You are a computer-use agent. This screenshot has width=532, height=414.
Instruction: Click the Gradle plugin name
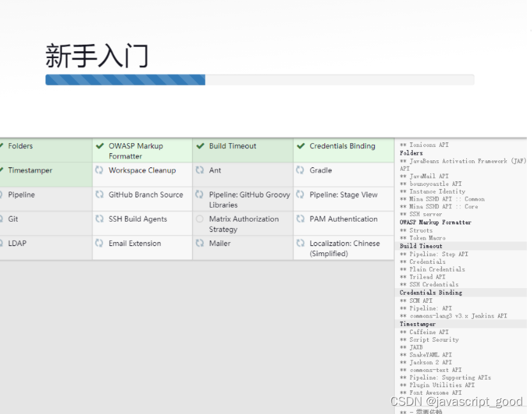point(321,171)
